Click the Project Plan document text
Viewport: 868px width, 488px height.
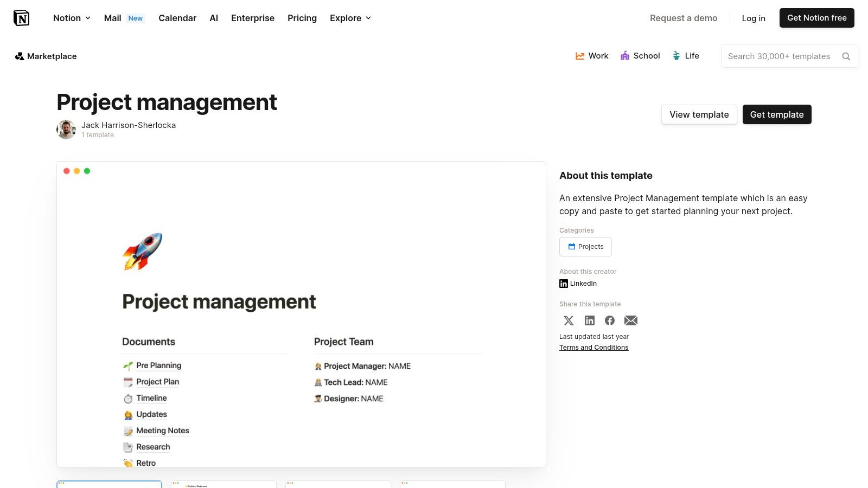point(158,382)
